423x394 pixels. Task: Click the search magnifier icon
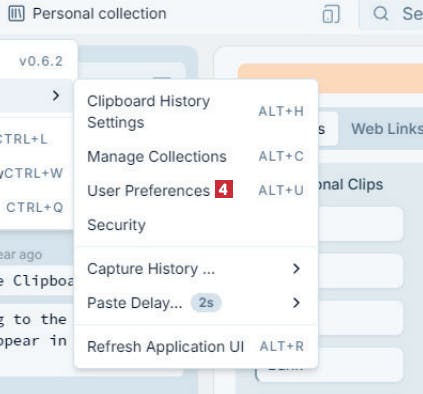[x=381, y=14]
